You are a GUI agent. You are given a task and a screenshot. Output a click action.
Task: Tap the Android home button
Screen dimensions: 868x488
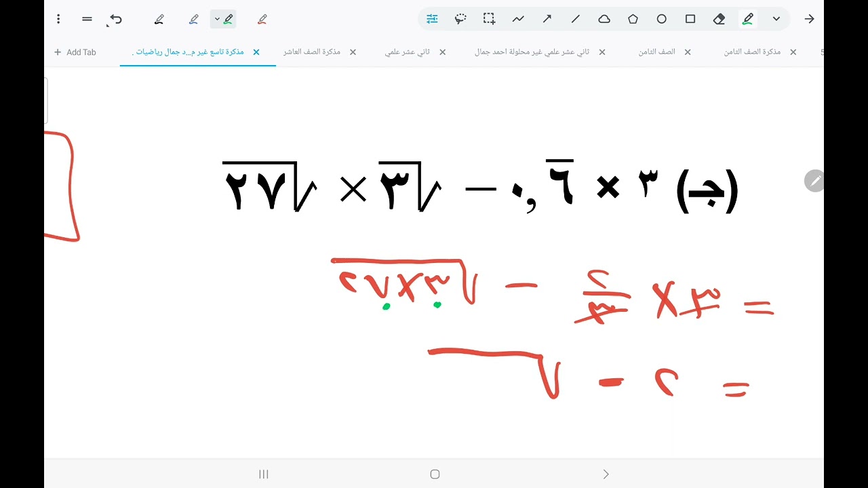point(435,474)
